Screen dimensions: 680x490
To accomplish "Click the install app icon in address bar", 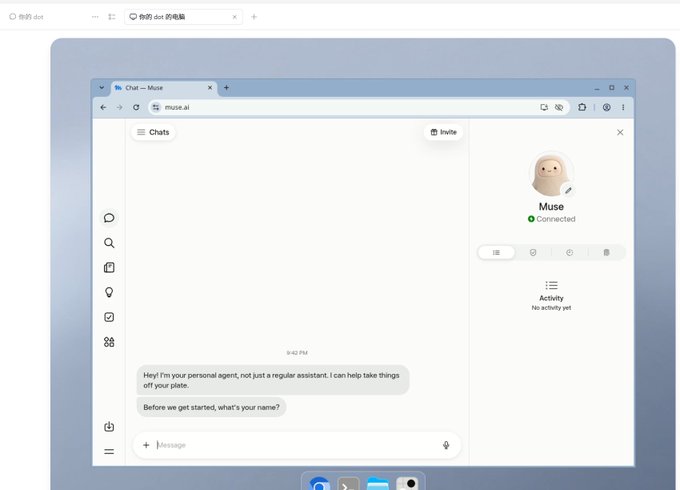I will pos(543,107).
